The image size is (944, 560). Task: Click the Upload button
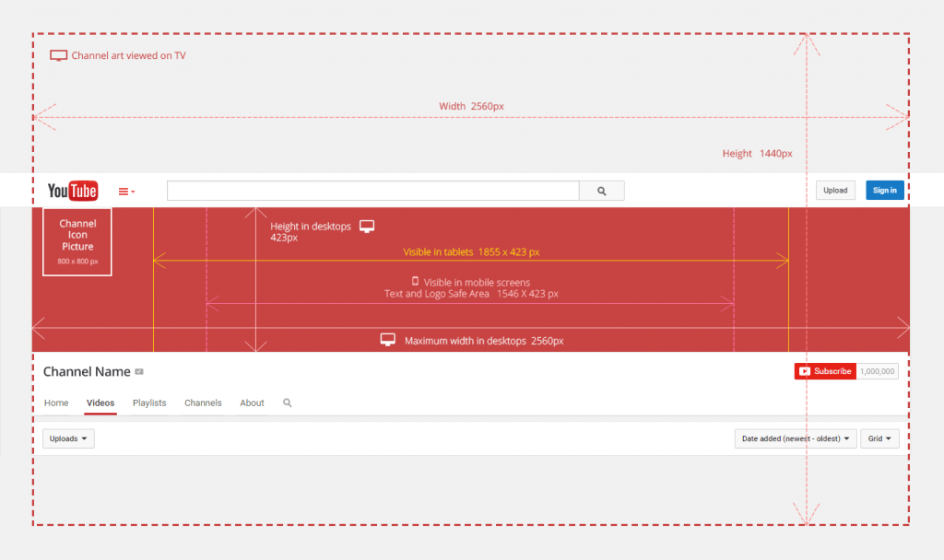[x=835, y=190]
